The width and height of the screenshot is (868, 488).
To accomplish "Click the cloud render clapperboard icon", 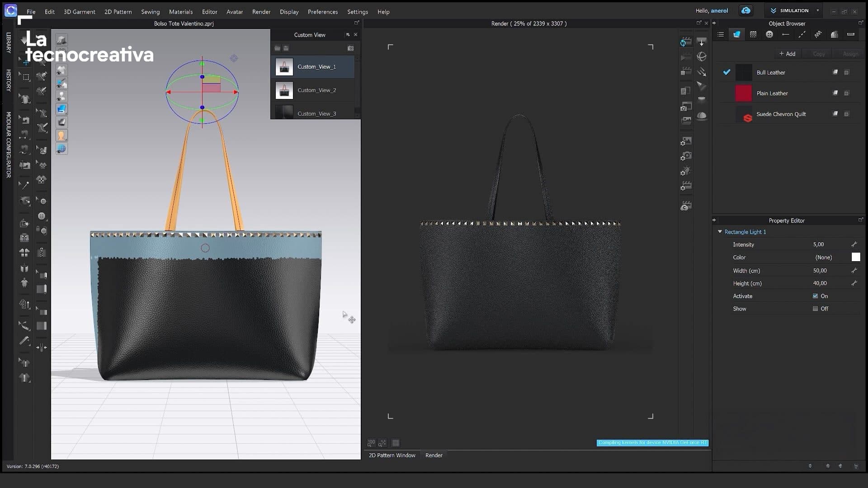I will click(x=686, y=206).
